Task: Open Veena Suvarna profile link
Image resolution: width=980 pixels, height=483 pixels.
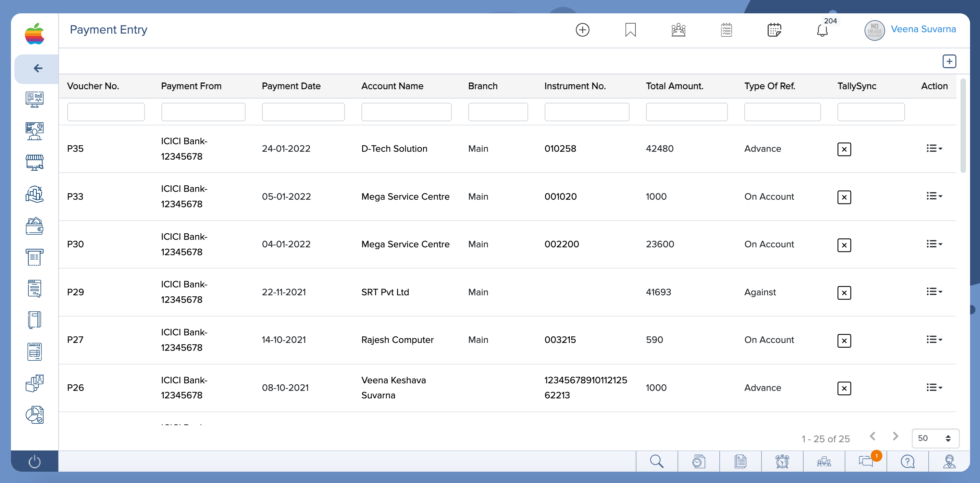Action: [x=923, y=29]
